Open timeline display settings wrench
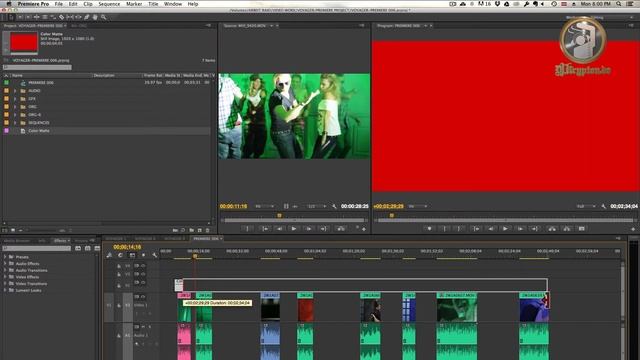 click(x=155, y=255)
